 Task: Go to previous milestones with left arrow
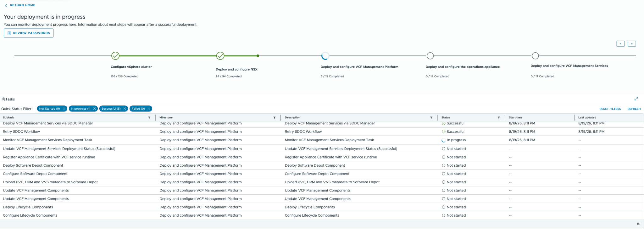click(x=620, y=44)
